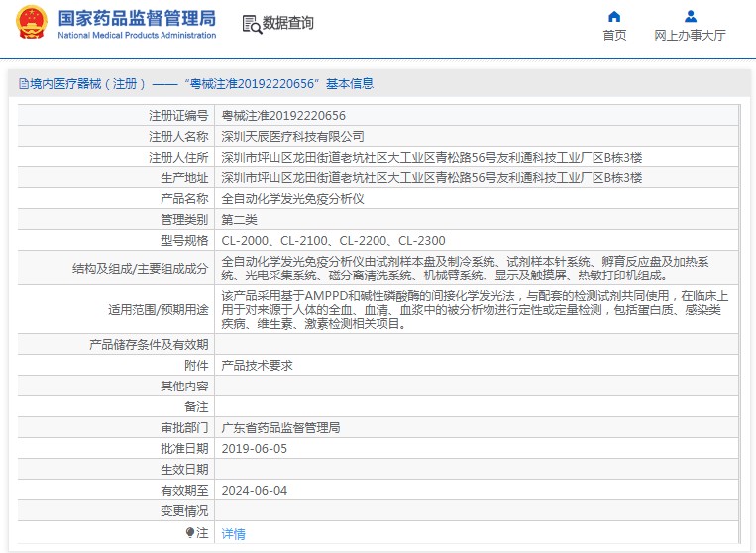Click the 网上办事大厅 user icon
The image size is (756, 553).
click(691, 17)
